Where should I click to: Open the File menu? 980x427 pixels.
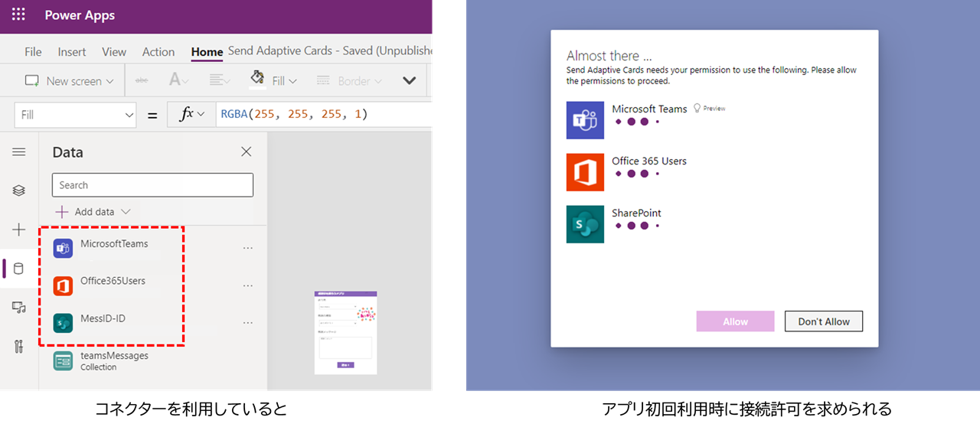[x=33, y=52]
